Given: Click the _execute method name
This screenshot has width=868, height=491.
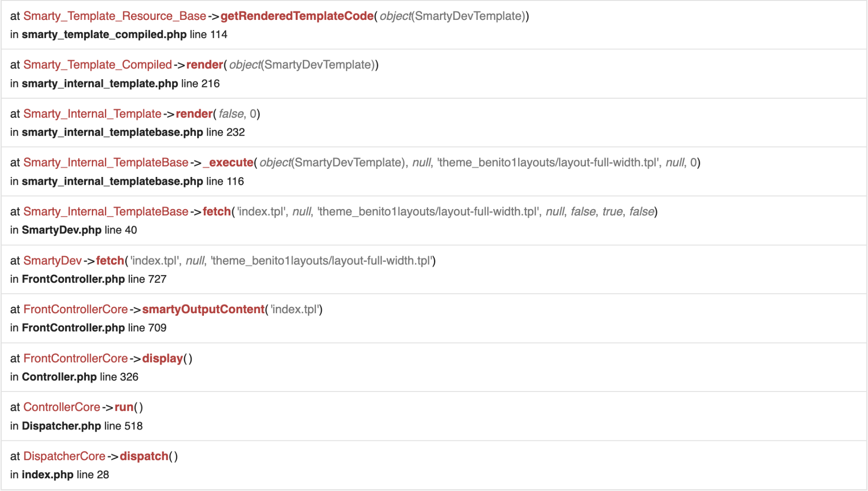Looking at the screenshot, I should pos(228,162).
